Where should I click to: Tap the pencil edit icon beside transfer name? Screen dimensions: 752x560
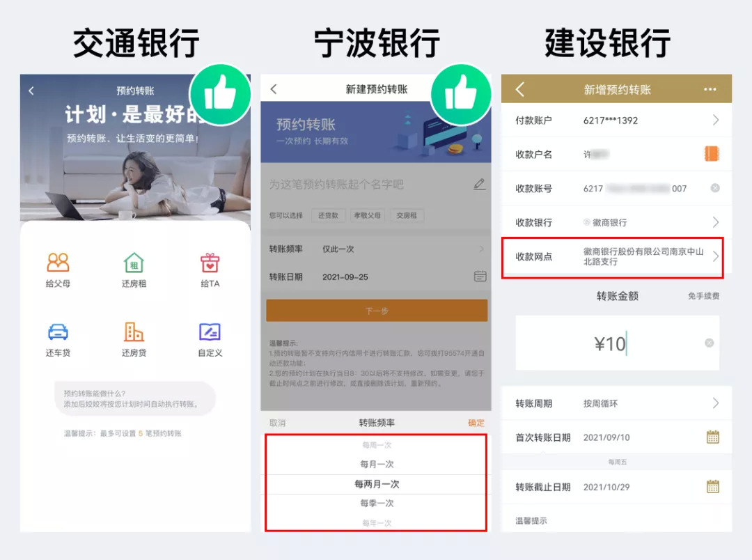coord(479,185)
